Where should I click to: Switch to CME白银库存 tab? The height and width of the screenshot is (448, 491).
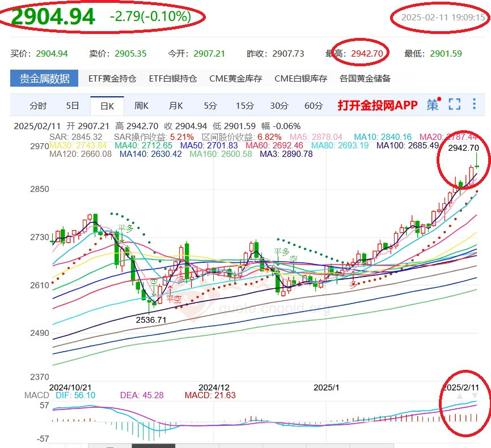(300, 78)
